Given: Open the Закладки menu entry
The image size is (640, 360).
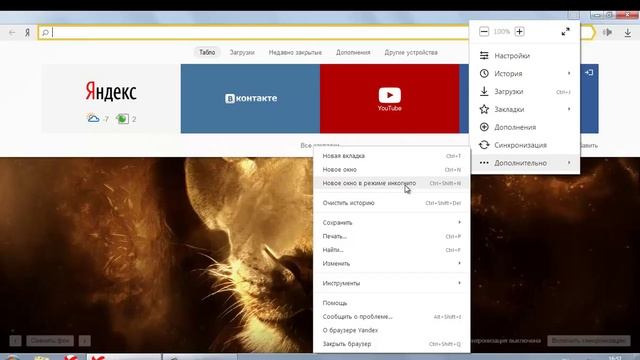Looking at the screenshot, I should coord(525,109).
